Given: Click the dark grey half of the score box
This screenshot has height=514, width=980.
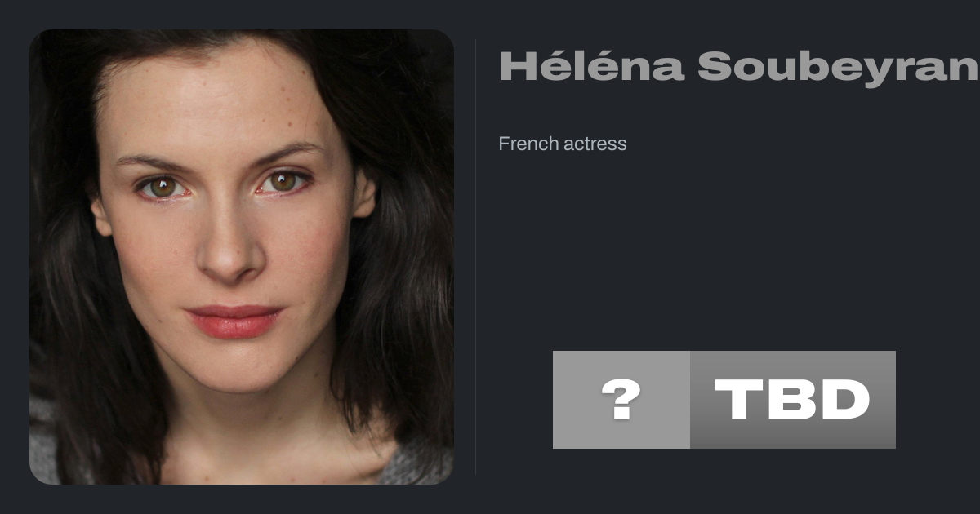Looking at the screenshot, I should [793, 400].
